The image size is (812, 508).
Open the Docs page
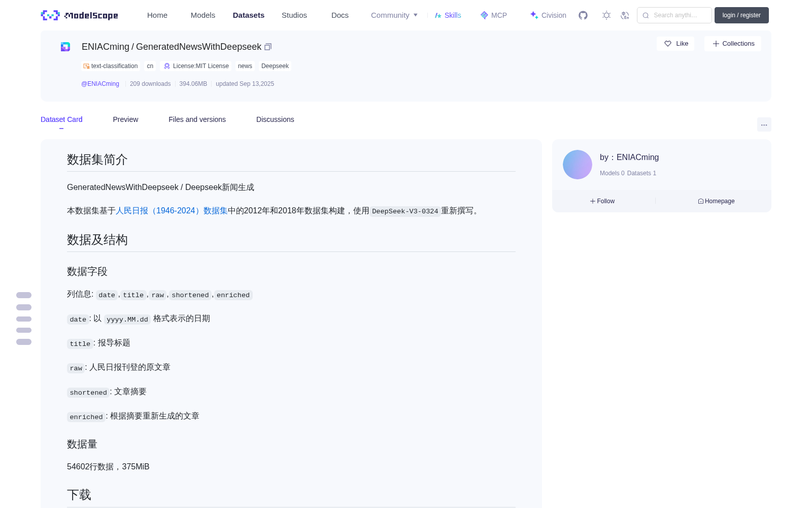(340, 15)
